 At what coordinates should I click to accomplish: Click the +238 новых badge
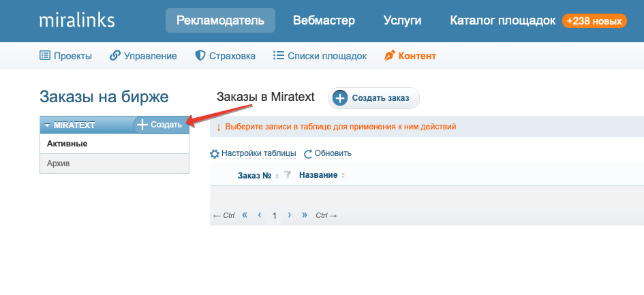pos(594,20)
